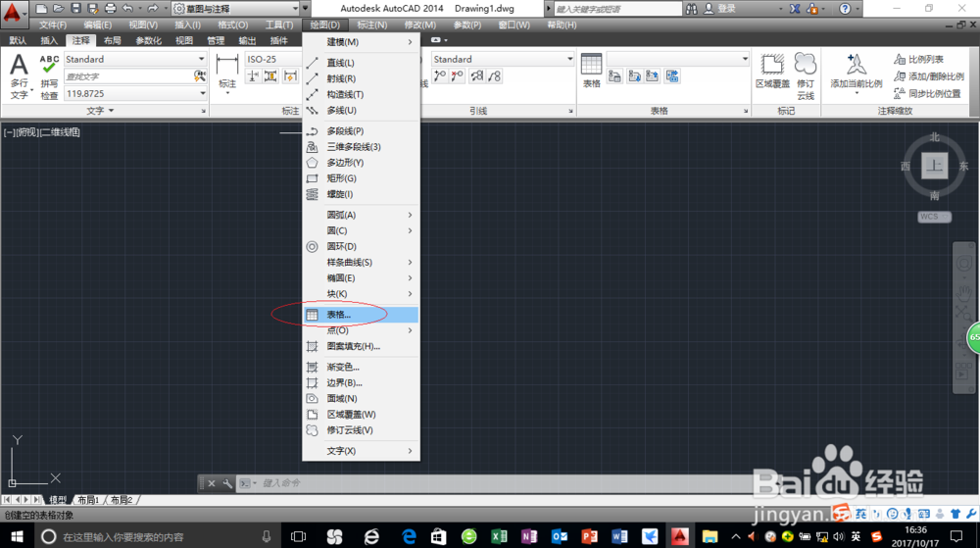Open the help question mark icon
Image resolution: width=980 pixels, height=548 pixels.
845,9
